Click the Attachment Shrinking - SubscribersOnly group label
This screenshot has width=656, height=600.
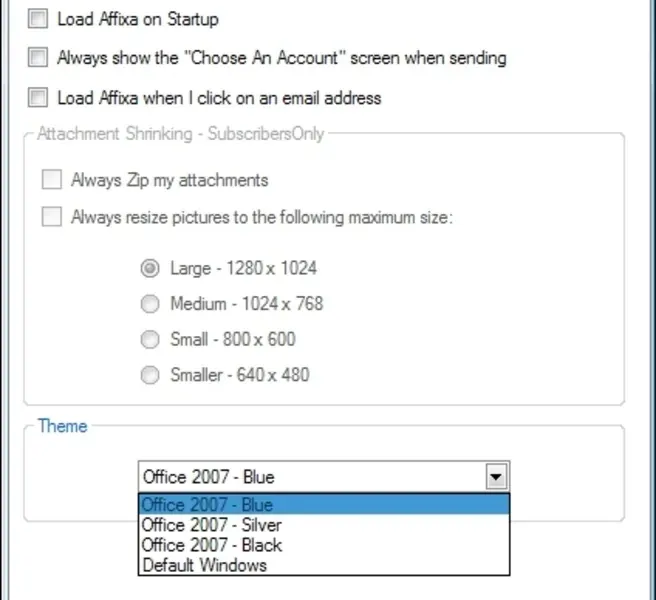coord(180,133)
